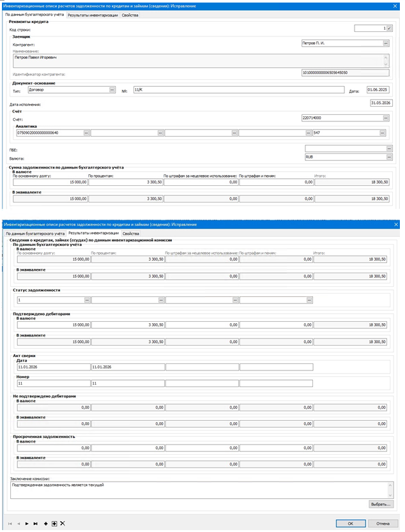Click the add record plus icon

click(45, 524)
